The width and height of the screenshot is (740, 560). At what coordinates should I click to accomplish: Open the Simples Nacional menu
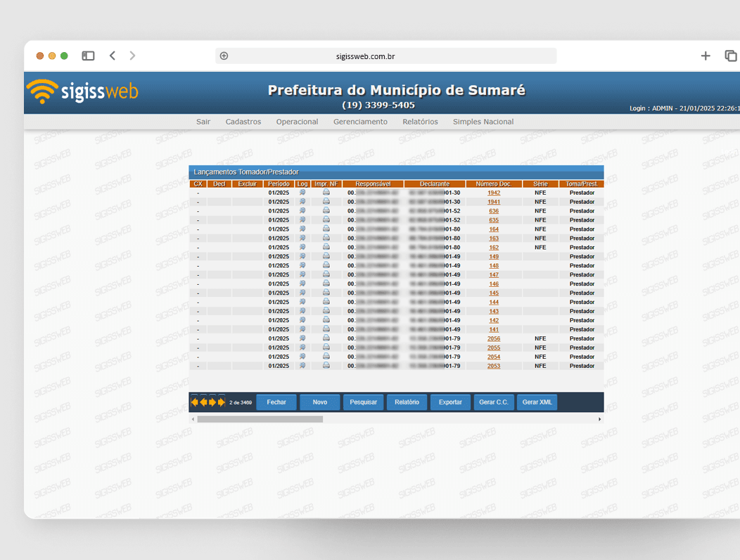483,122
